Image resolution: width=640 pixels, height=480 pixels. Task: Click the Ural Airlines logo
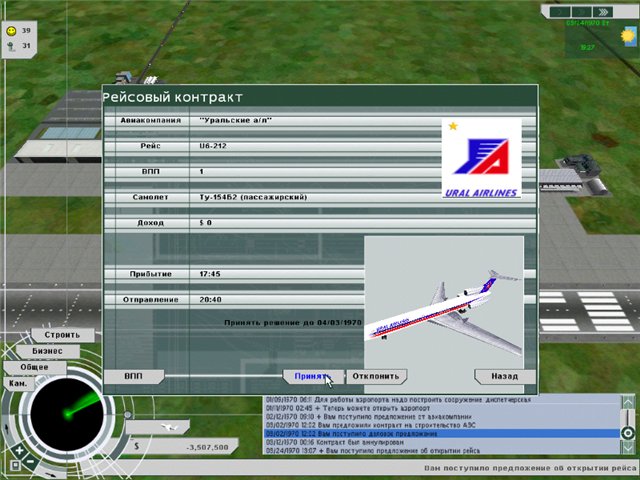click(x=481, y=159)
